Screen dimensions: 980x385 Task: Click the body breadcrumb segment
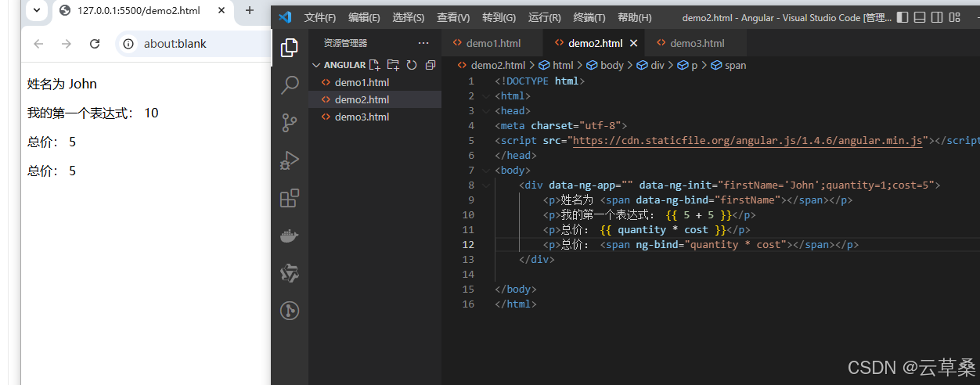(x=612, y=65)
